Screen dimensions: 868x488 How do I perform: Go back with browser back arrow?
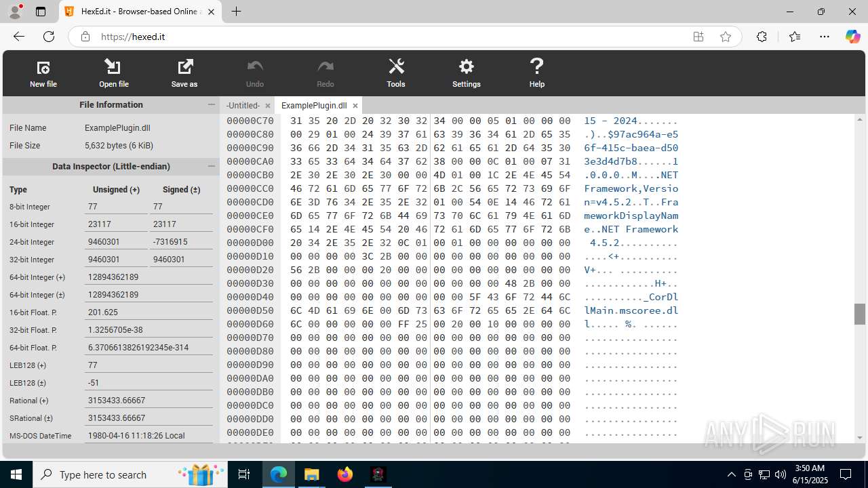pyautogui.click(x=19, y=37)
